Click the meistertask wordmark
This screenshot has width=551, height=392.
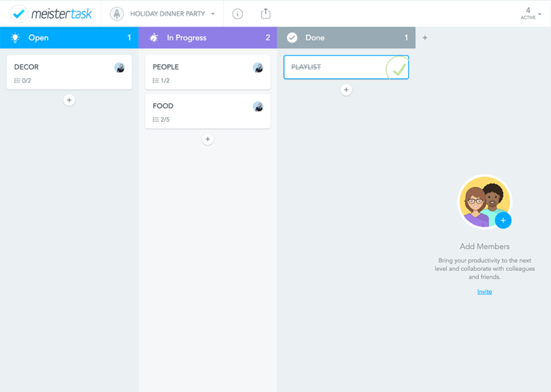[61, 14]
